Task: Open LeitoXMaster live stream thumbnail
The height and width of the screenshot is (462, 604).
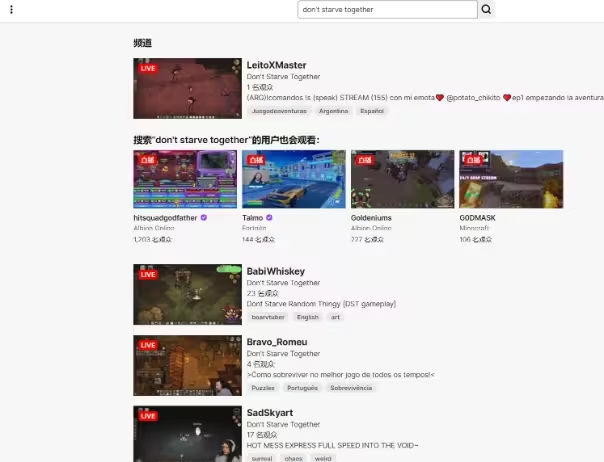Action: tap(188, 88)
